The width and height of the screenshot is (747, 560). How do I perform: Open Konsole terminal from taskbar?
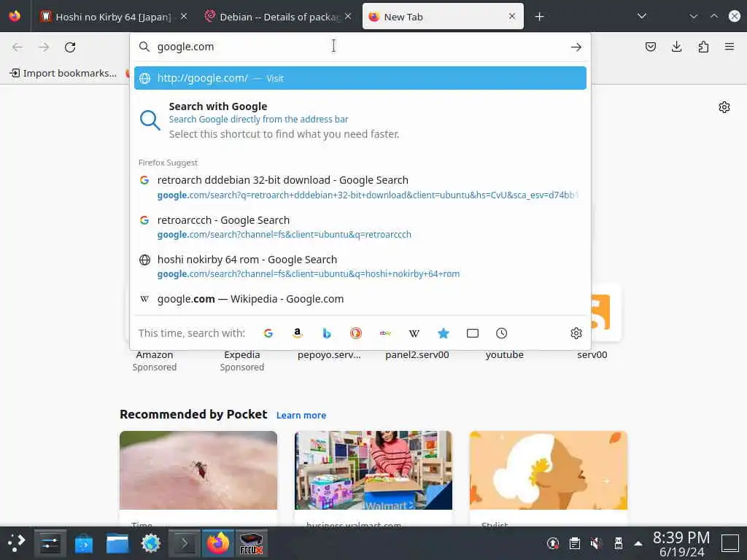pos(185,542)
